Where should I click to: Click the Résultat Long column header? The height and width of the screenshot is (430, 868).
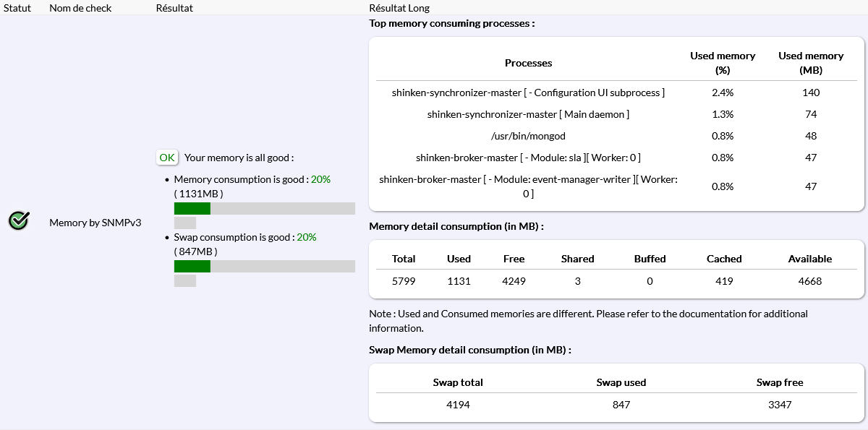[399, 8]
